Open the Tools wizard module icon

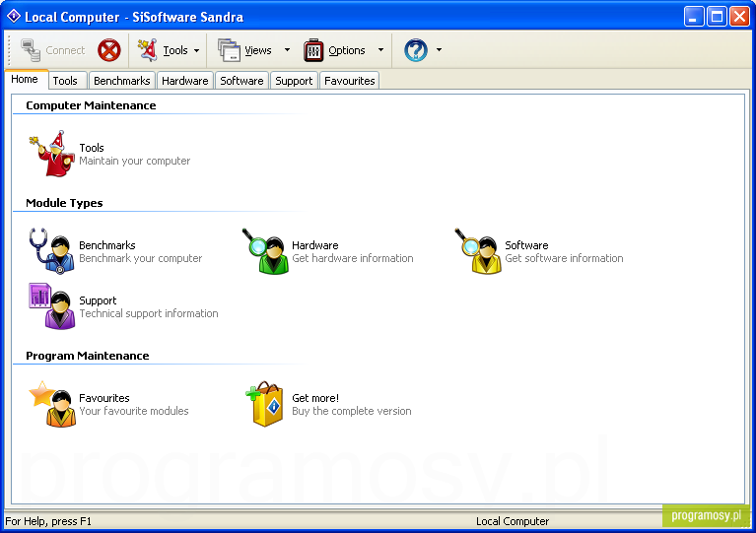pos(51,154)
